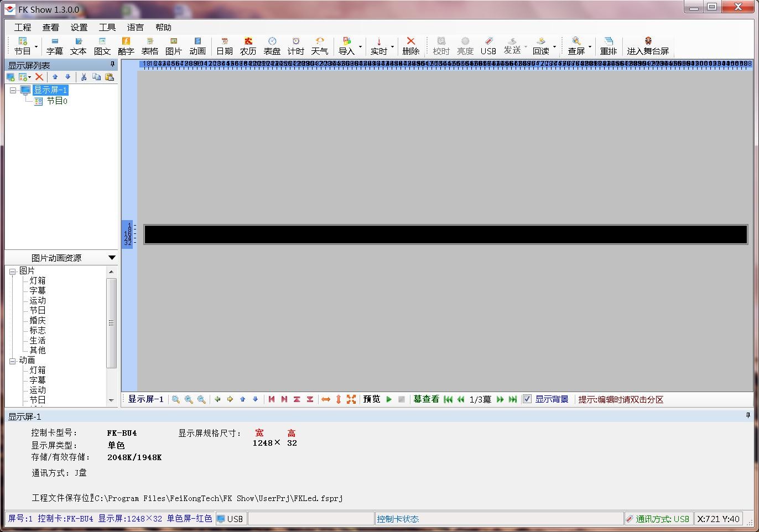759x532 pixels.
Task: Click the 天气 weather toolbar icon
Action: coord(319,46)
